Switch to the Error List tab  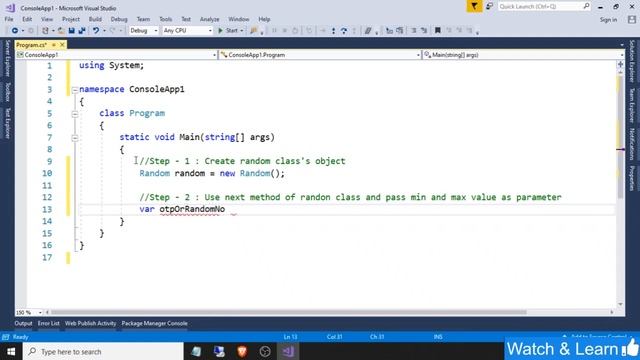pos(49,323)
